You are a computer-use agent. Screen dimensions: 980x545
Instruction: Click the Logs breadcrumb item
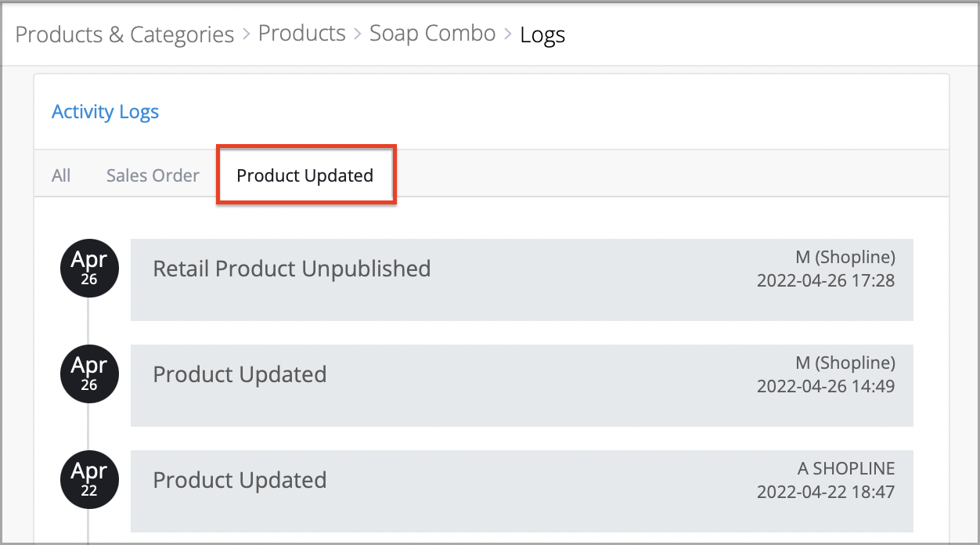tap(542, 34)
